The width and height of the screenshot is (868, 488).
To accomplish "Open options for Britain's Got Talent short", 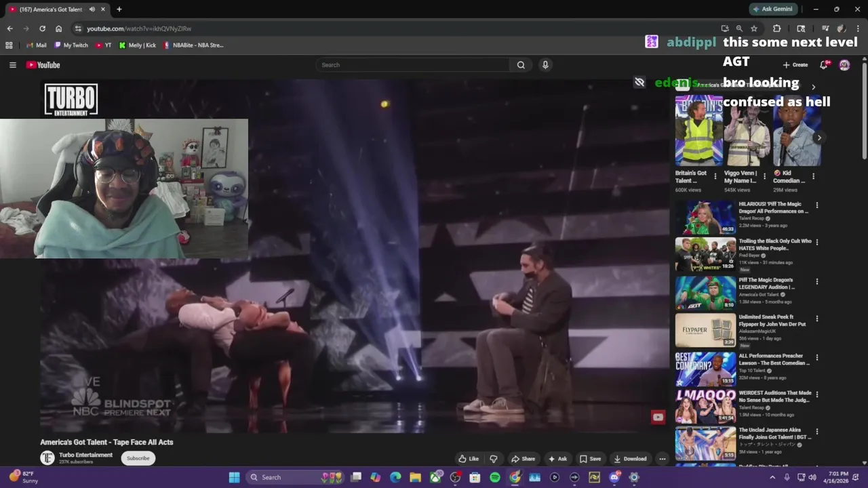I will (x=715, y=176).
